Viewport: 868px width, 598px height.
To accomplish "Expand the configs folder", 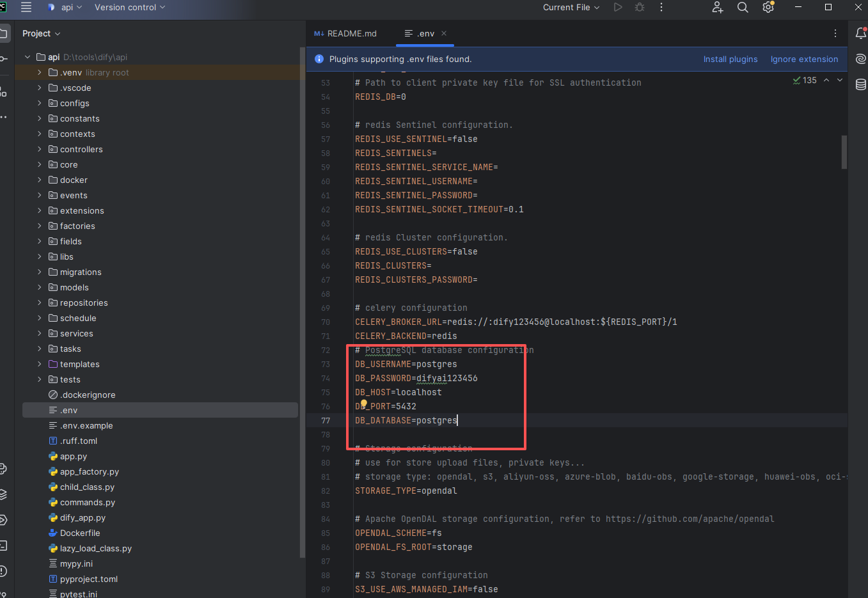I will [x=40, y=103].
